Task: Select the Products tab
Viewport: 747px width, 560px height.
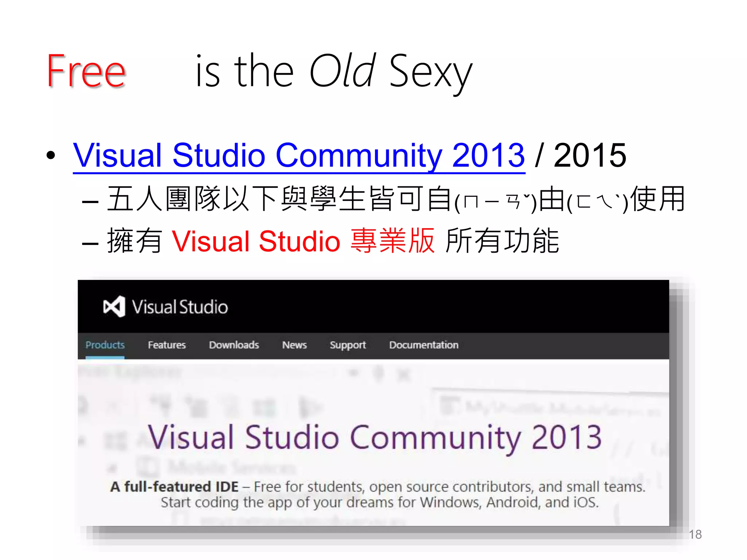Action: tap(105, 345)
